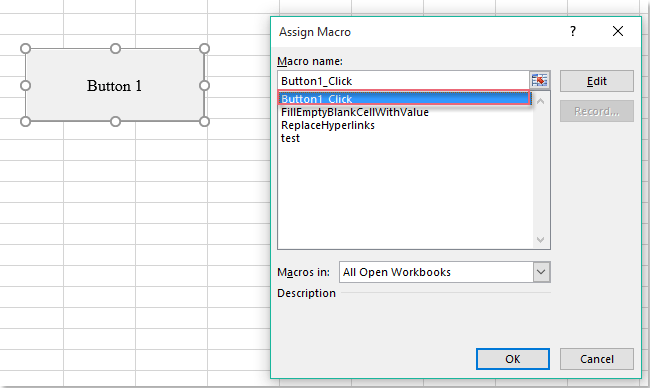The width and height of the screenshot is (650, 388).
Task: Close the Assign Macro dialog
Action: tap(618, 31)
